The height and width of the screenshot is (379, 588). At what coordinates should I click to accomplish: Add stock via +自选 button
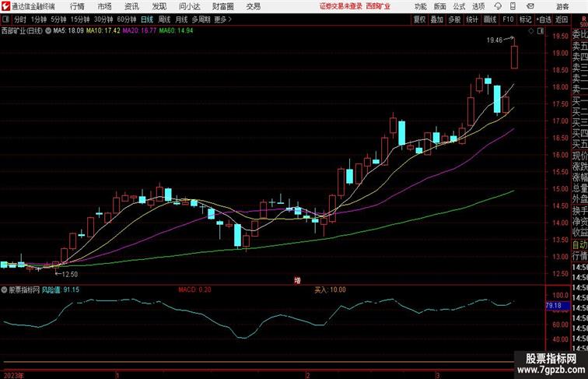click(544, 19)
